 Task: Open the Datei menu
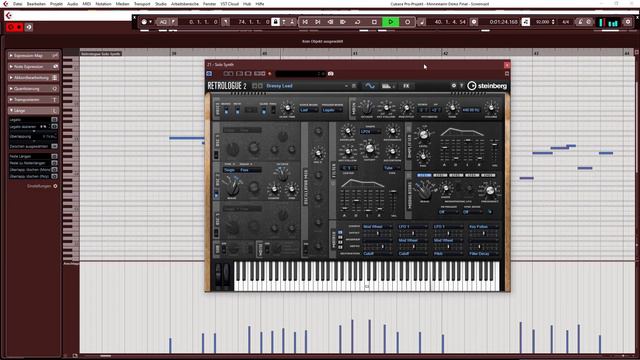coord(18,4)
